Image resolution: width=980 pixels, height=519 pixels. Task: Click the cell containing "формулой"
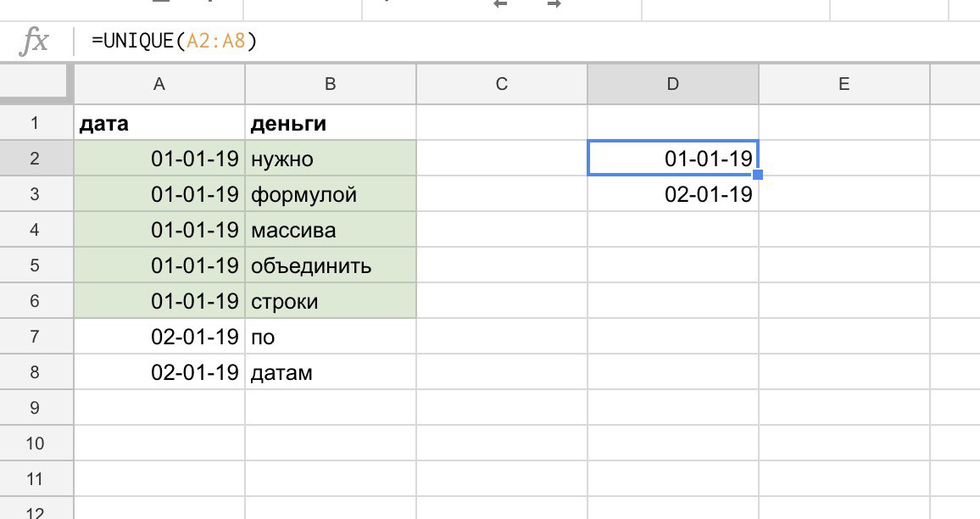331,195
